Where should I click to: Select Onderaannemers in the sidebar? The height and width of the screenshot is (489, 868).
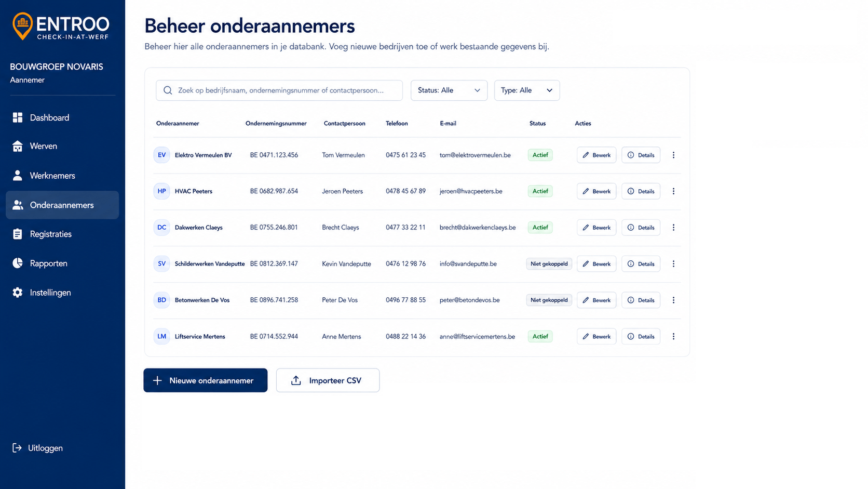[x=62, y=205]
